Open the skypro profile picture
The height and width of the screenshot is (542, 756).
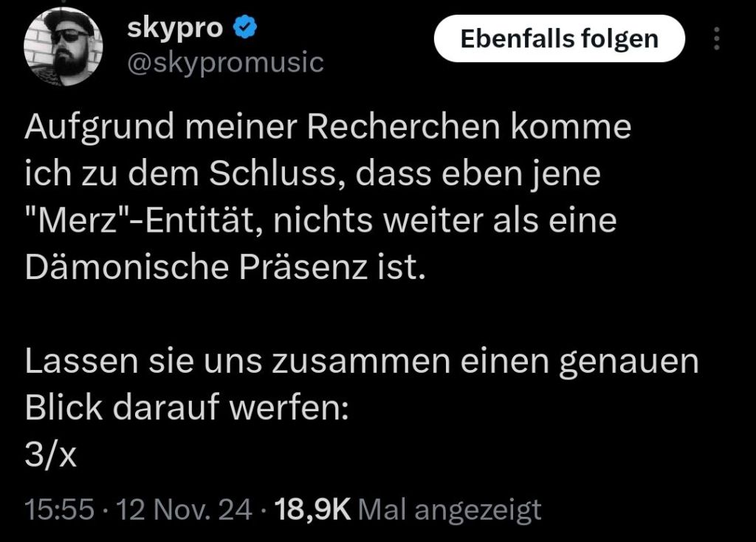pyautogui.click(x=63, y=48)
